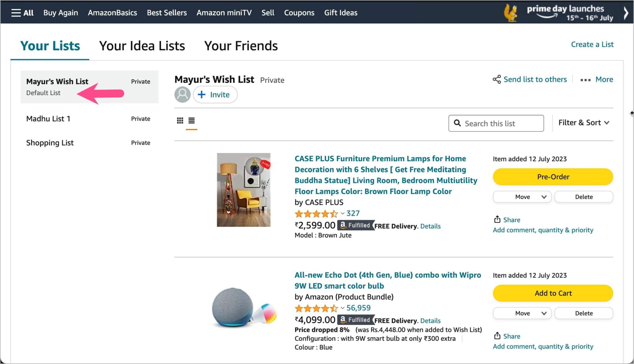The height and width of the screenshot is (364, 634).
Task: Click the profile avatar beside Invite
Action: 182,94
